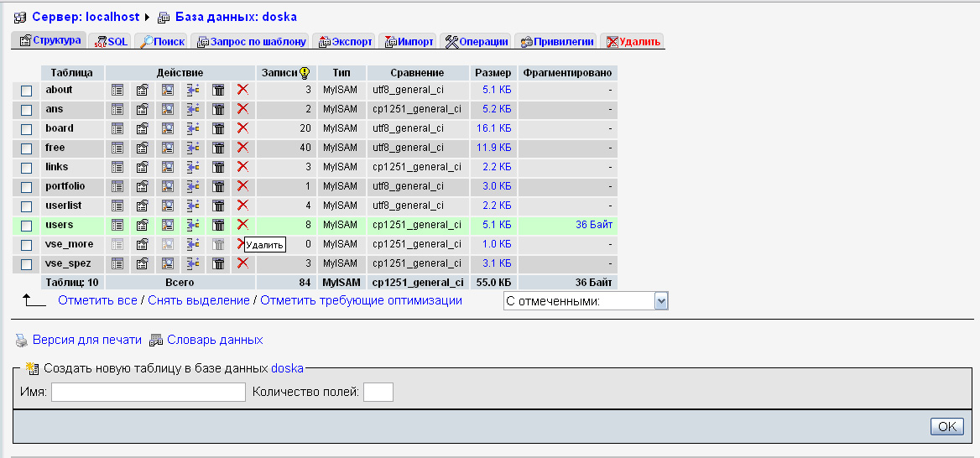
Task: Tick the checkbox for vse_more table
Action: coord(26,245)
